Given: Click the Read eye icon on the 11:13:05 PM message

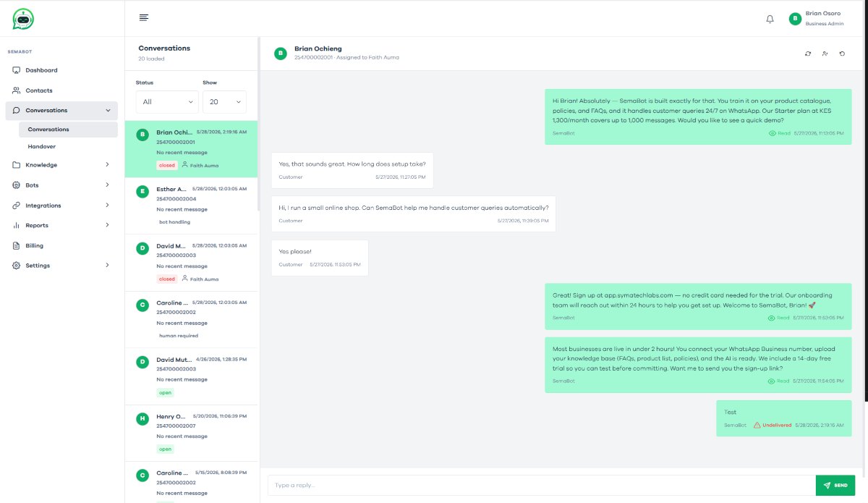Looking at the screenshot, I should point(773,134).
